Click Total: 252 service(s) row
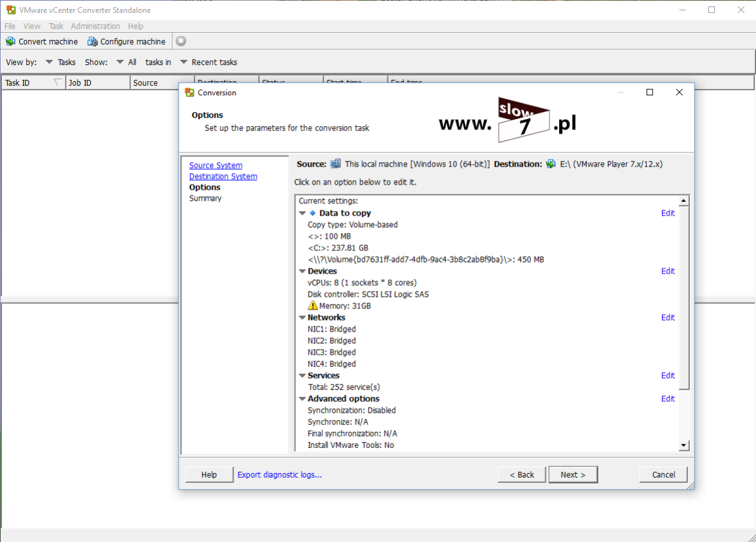The width and height of the screenshot is (756, 542). [344, 388]
